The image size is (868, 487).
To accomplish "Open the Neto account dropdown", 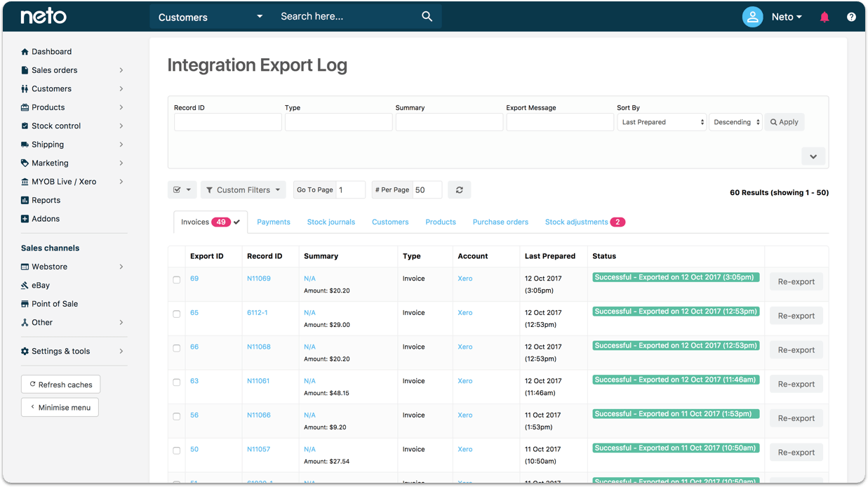I will coord(787,17).
